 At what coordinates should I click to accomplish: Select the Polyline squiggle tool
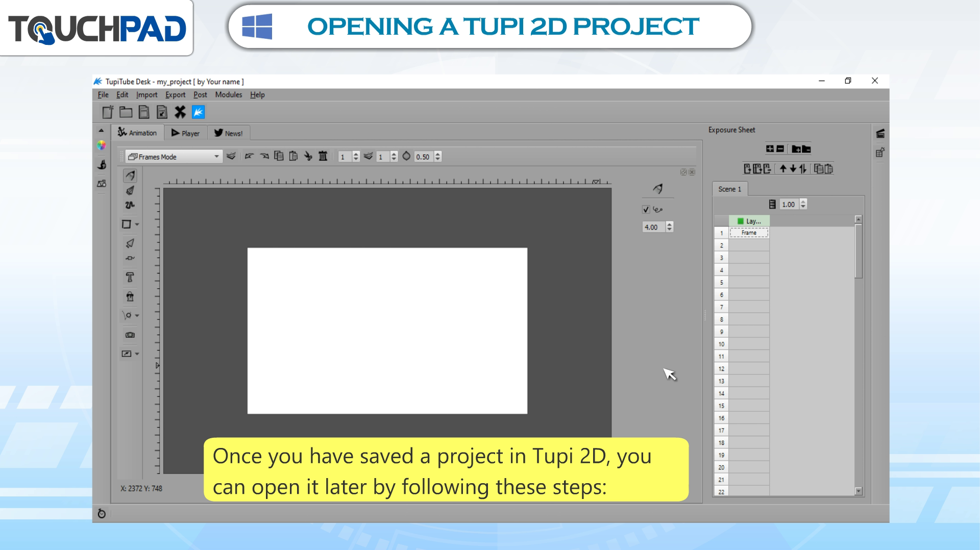pos(130,205)
